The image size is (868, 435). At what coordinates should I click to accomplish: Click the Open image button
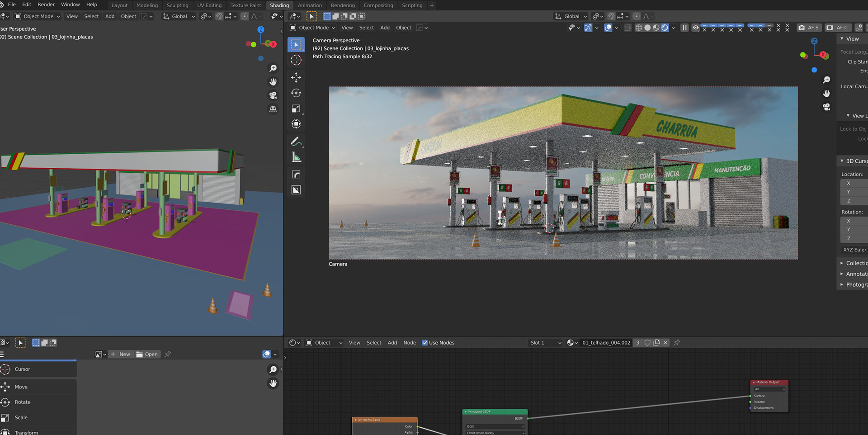tap(147, 354)
